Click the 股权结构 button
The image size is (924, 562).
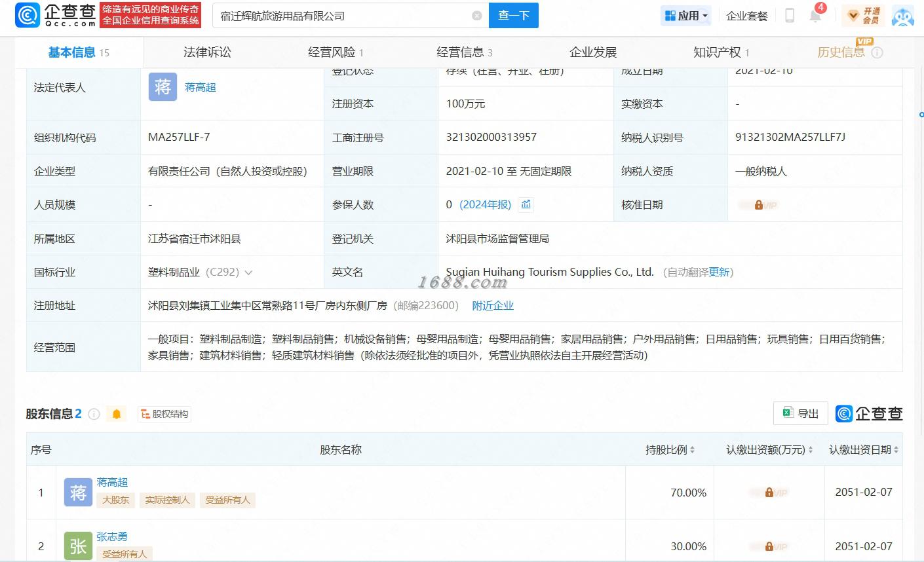(164, 414)
